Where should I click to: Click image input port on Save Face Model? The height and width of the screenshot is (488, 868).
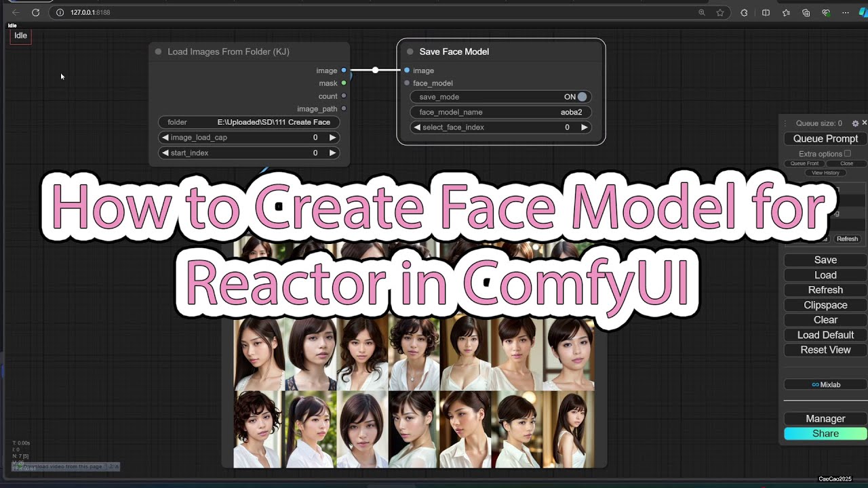tap(407, 70)
